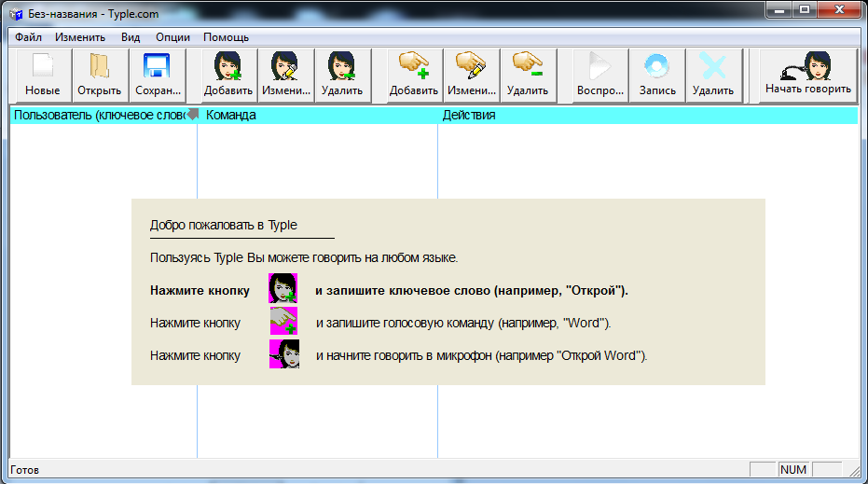This screenshot has height=484, width=868.
Task: Open the Опции menu
Action: tap(173, 37)
